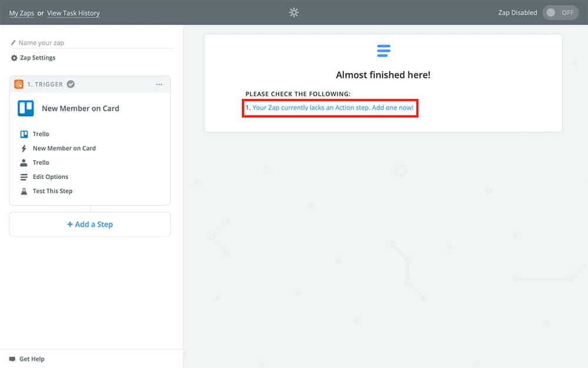Click the person icon for Trello account
588x368 pixels.
(x=24, y=163)
